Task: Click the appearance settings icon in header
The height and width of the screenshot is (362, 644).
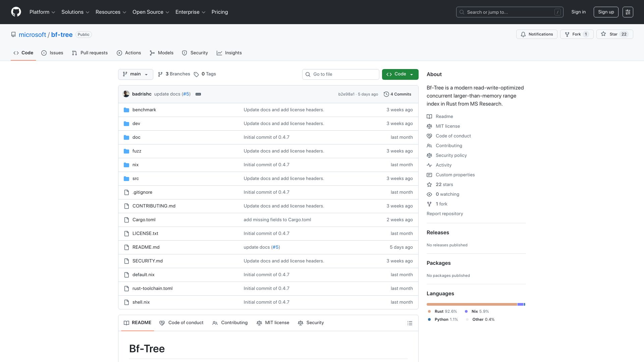Action: point(628,12)
